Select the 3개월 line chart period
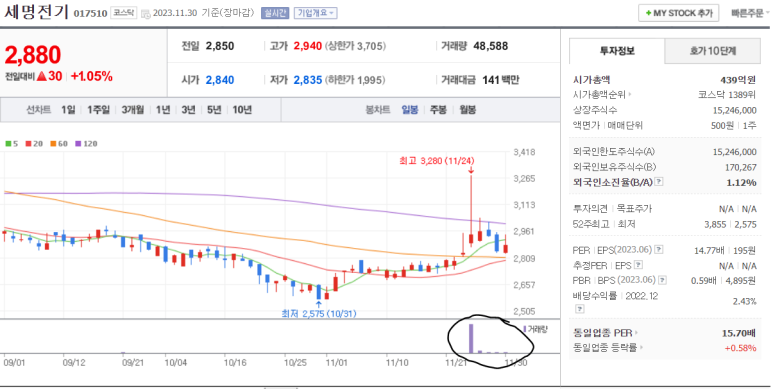 click(x=133, y=109)
